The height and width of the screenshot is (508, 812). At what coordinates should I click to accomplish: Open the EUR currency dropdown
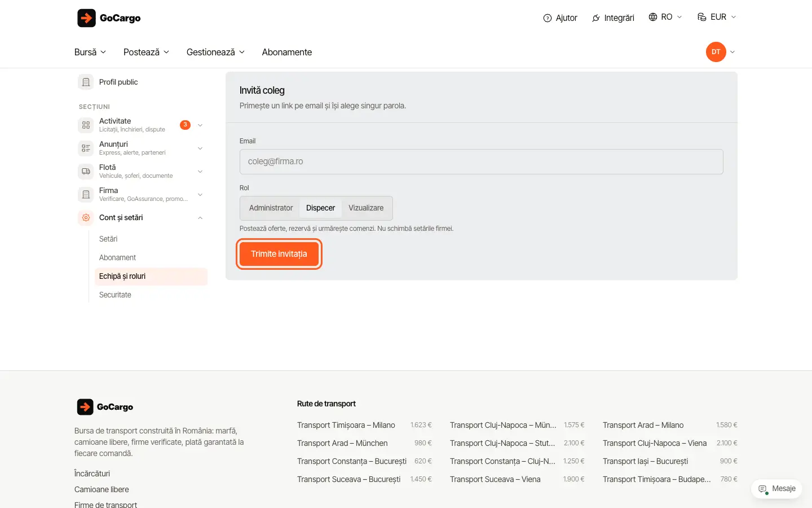(x=717, y=17)
